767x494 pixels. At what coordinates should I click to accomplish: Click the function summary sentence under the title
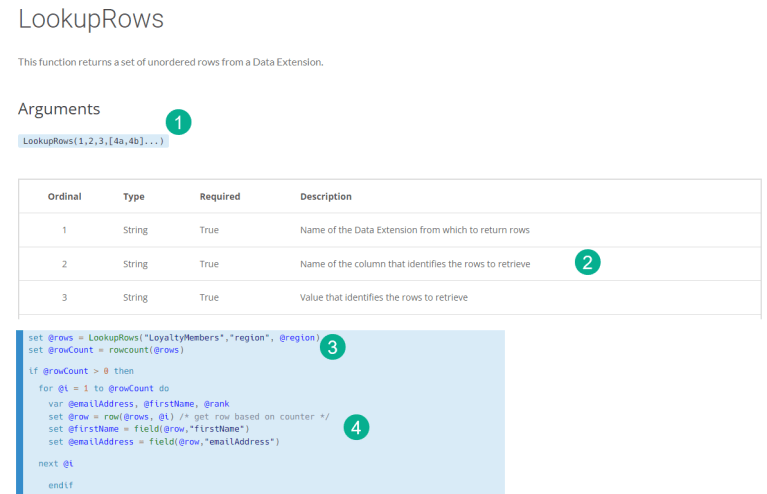click(170, 62)
